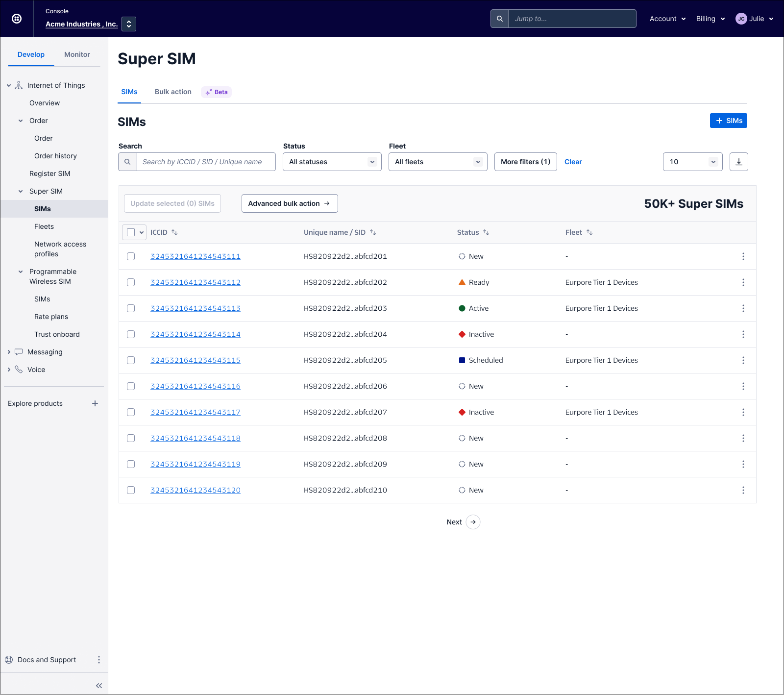
Task: Click the plus icon beside Explore products
Action: 95,403
